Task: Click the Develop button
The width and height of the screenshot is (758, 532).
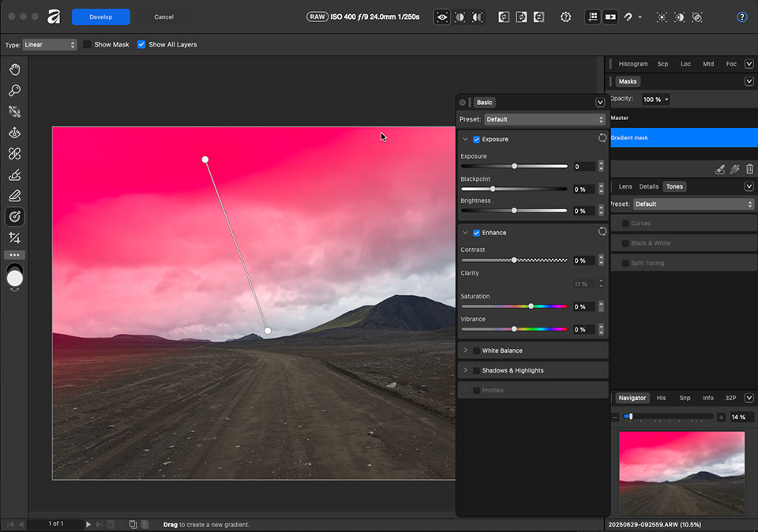Action: 100,17
